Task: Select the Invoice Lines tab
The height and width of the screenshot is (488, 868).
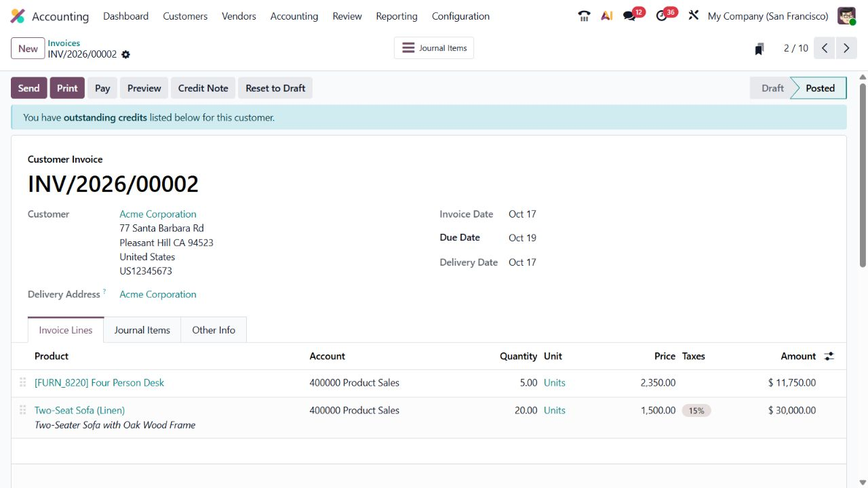Action: pos(66,330)
